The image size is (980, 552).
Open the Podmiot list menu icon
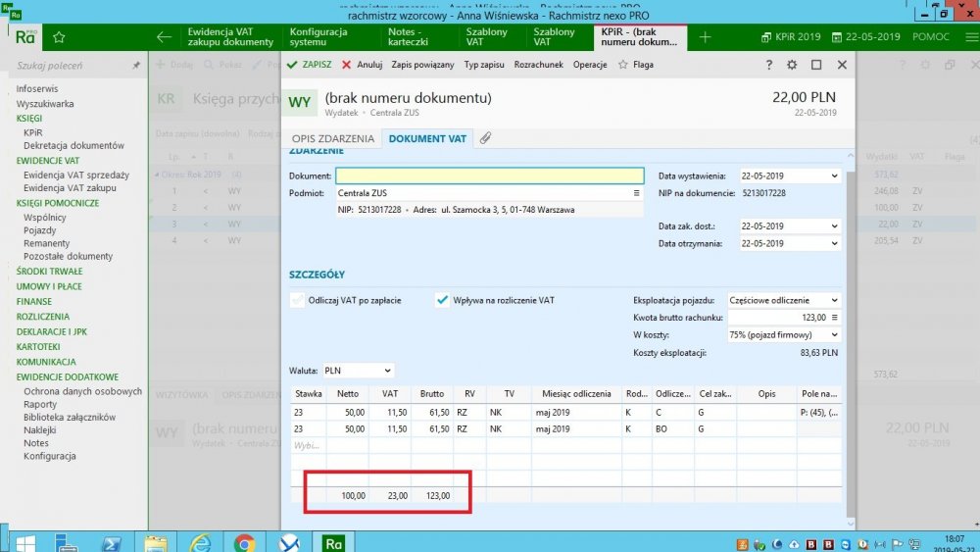click(x=636, y=193)
